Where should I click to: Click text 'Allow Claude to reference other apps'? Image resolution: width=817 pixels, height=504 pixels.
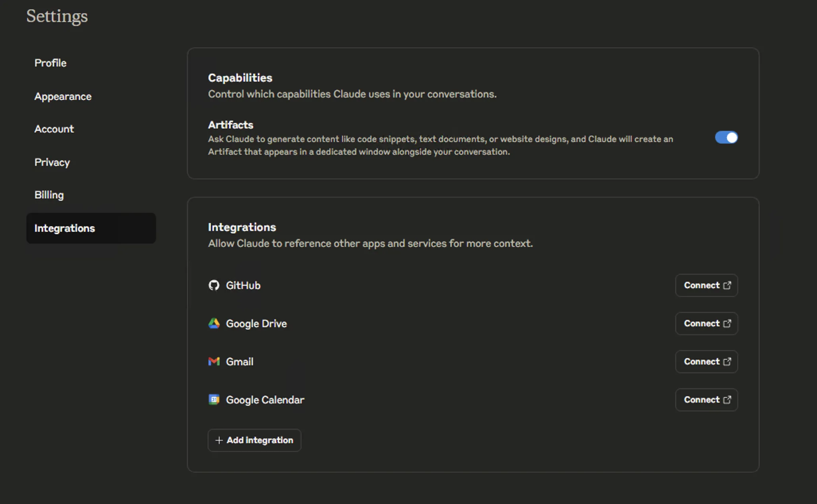tap(297, 243)
